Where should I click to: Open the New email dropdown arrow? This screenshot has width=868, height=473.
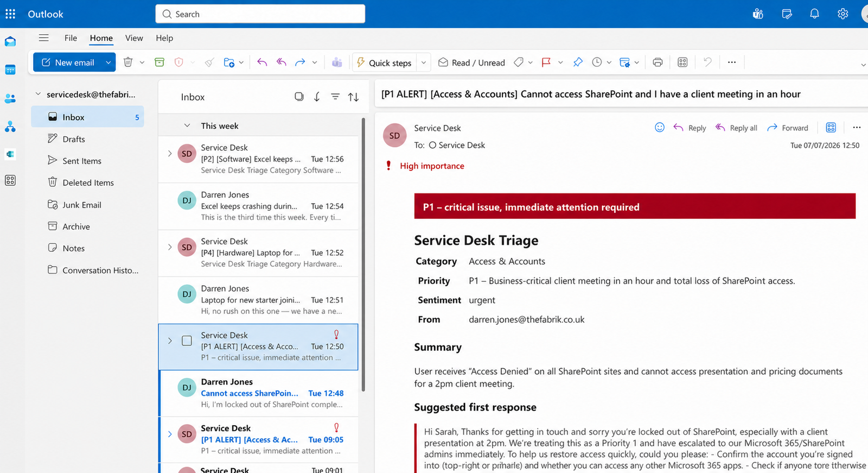pyautogui.click(x=108, y=62)
